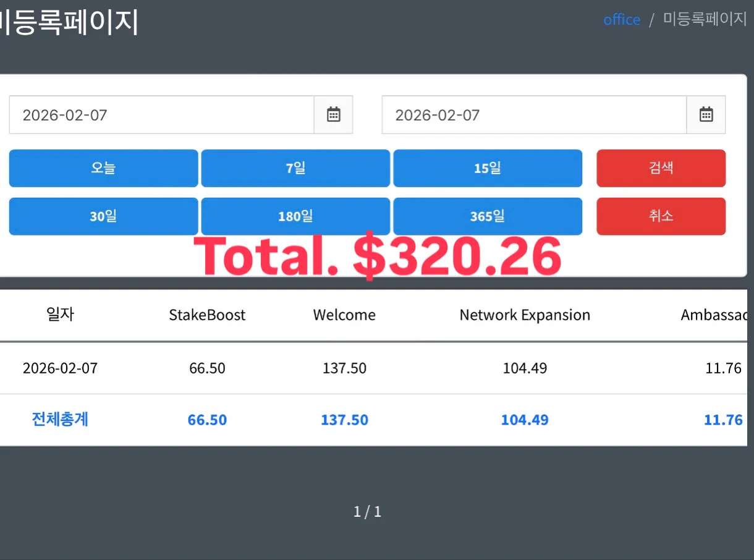
Task: Open the office breadcrumb link
Action: pos(622,20)
